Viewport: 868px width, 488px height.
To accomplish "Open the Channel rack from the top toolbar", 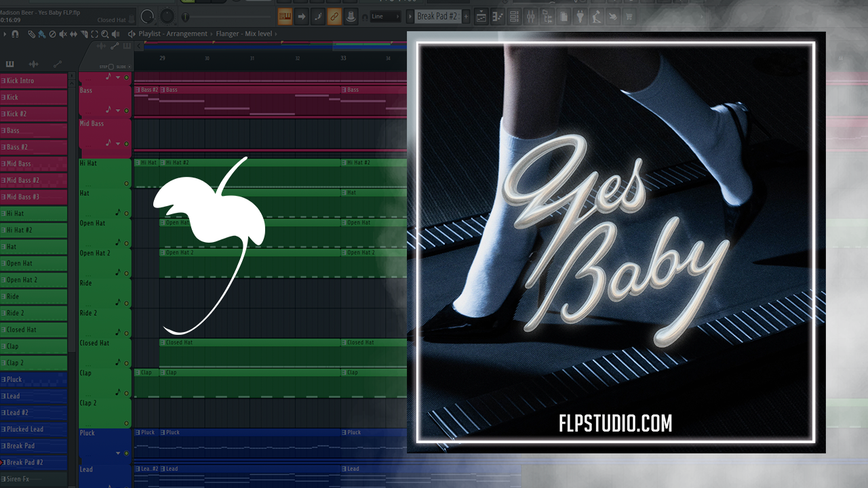I will (x=513, y=16).
